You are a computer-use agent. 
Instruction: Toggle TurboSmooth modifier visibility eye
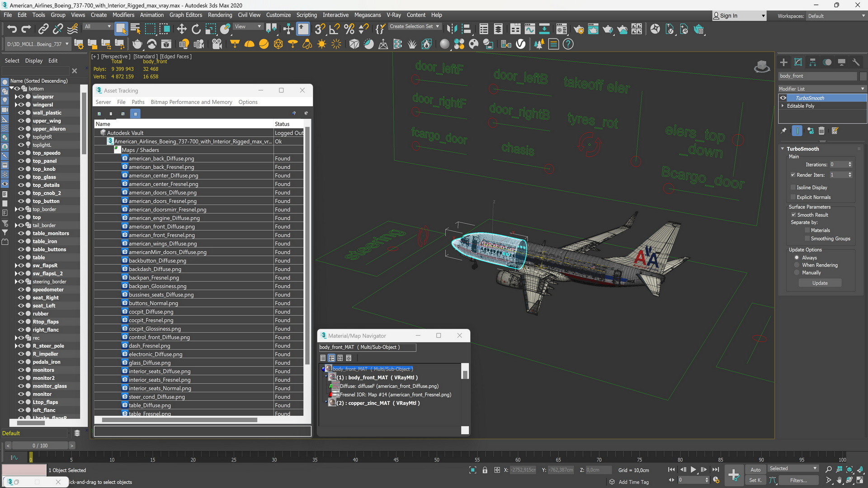(783, 98)
